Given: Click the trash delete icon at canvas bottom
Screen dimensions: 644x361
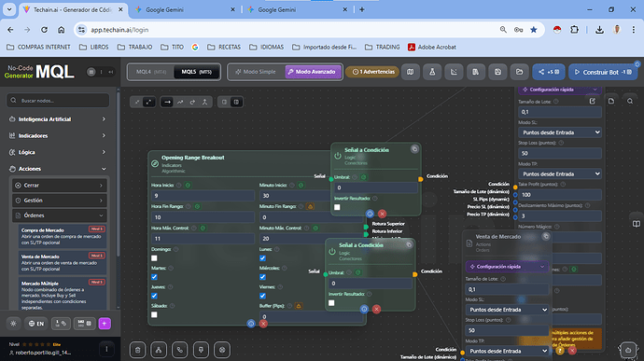Looking at the screenshot, I should 137,350.
